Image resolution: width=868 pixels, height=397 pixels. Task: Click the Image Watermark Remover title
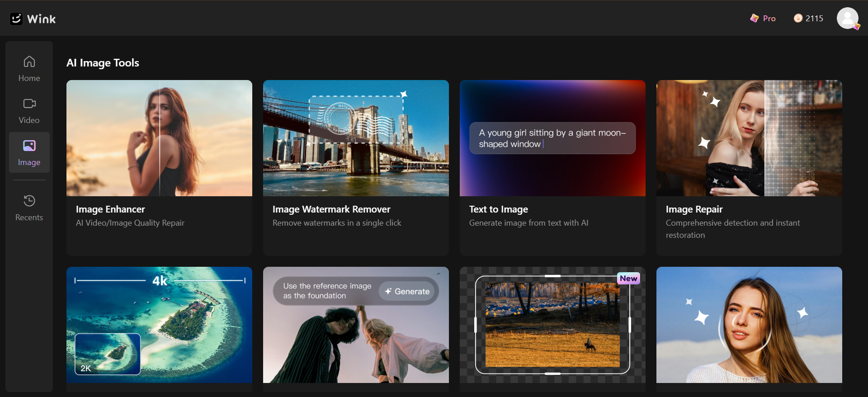[x=331, y=209]
